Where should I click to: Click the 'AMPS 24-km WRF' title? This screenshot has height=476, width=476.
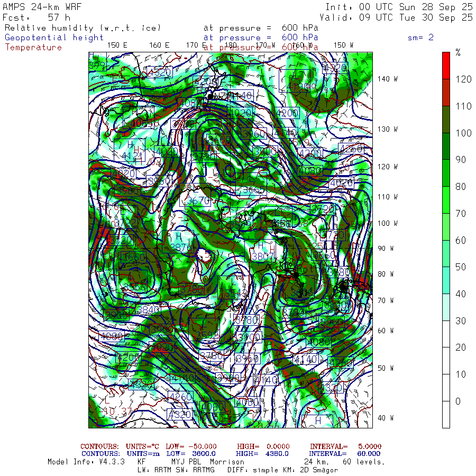point(42,7)
